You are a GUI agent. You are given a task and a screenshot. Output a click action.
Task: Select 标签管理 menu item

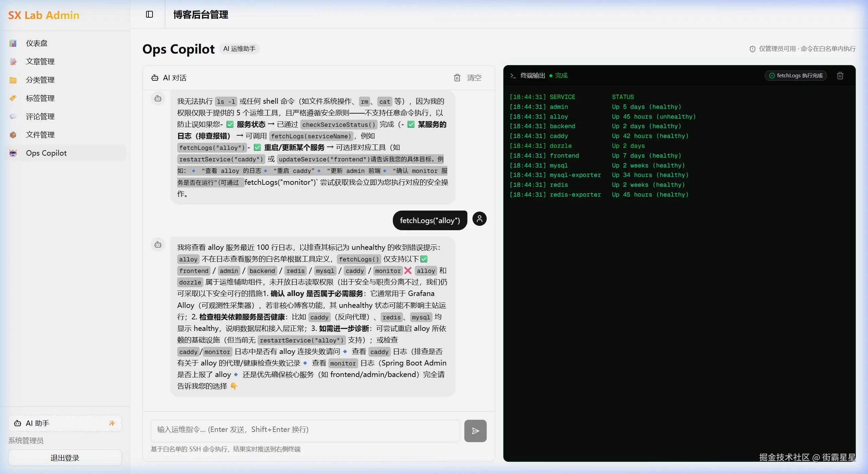tap(40, 98)
